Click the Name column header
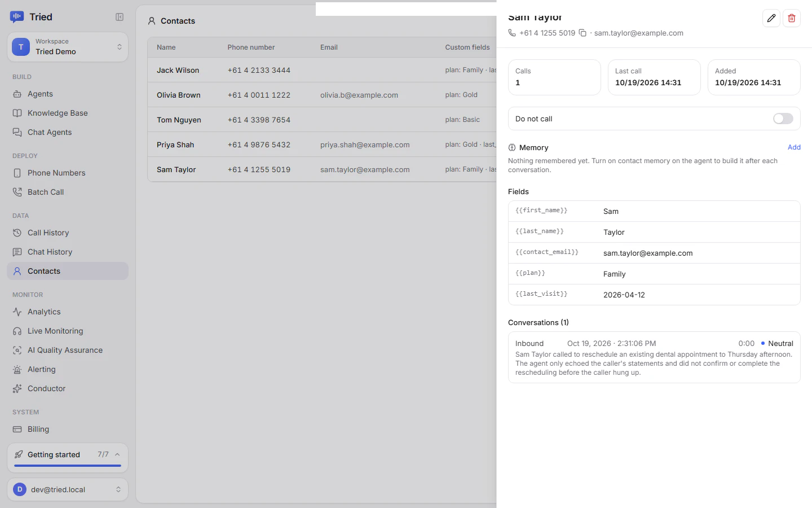Viewport: 812px width, 508px height. click(x=166, y=47)
